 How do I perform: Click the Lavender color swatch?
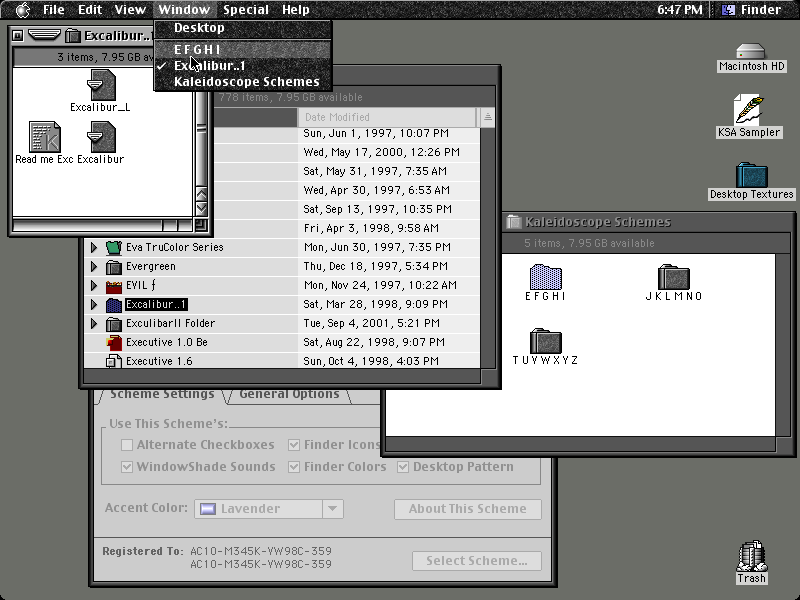(x=208, y=509)
